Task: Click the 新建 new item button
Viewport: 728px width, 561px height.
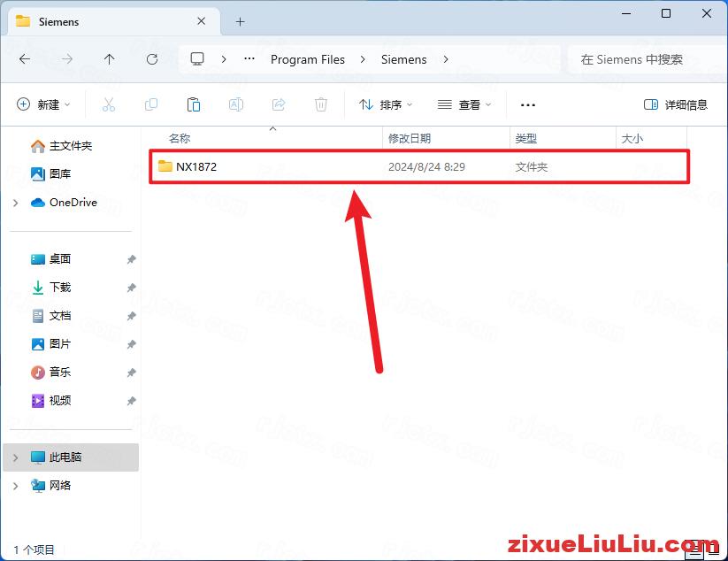Action: click(x=42, y=104)
